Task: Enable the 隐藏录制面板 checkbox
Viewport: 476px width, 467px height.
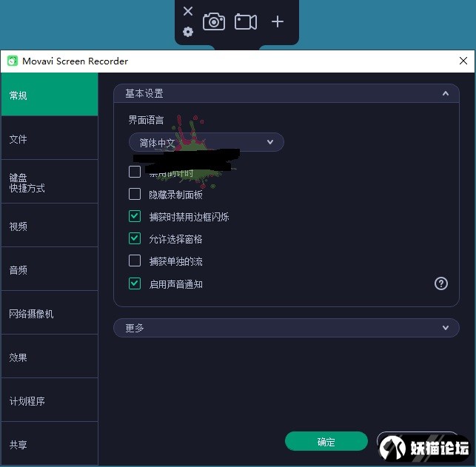Action: click(135, 194)
